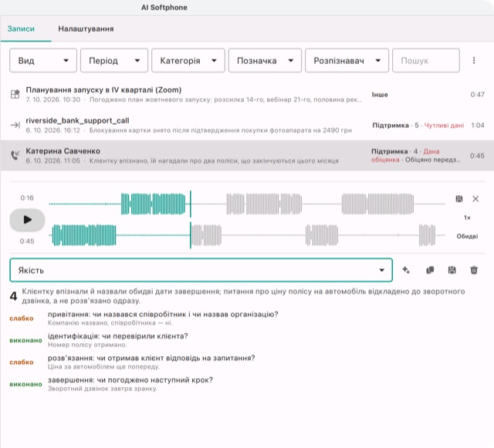494x448 pixels.
Task: Open the Якість analysis dropdown
Action: click(x=201, y=270)
